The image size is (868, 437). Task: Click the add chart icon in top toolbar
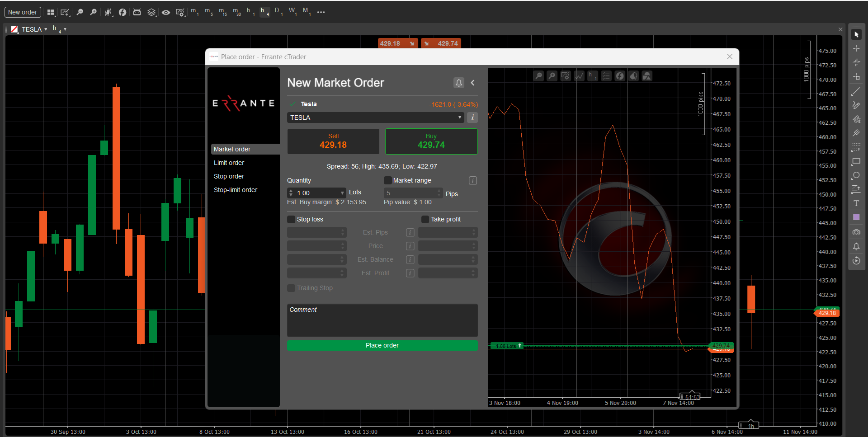(65, 12)
